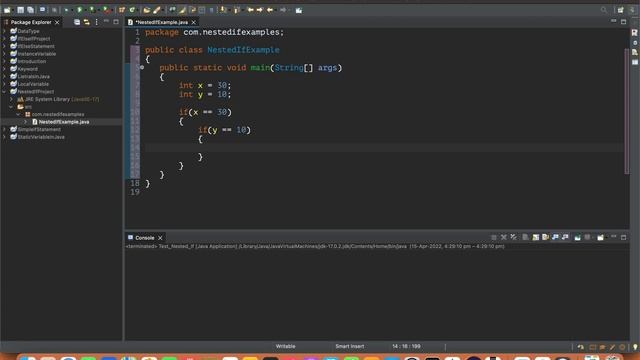640x360 pixels.
Task: Maximize the Console view
Action: point(624,237)
